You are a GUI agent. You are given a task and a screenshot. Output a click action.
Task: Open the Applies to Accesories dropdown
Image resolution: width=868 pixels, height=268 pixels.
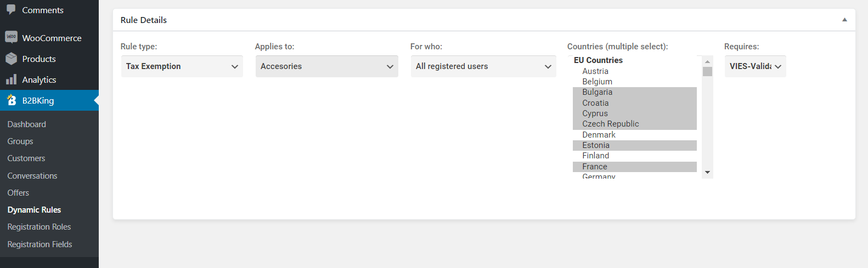(326, 66)
